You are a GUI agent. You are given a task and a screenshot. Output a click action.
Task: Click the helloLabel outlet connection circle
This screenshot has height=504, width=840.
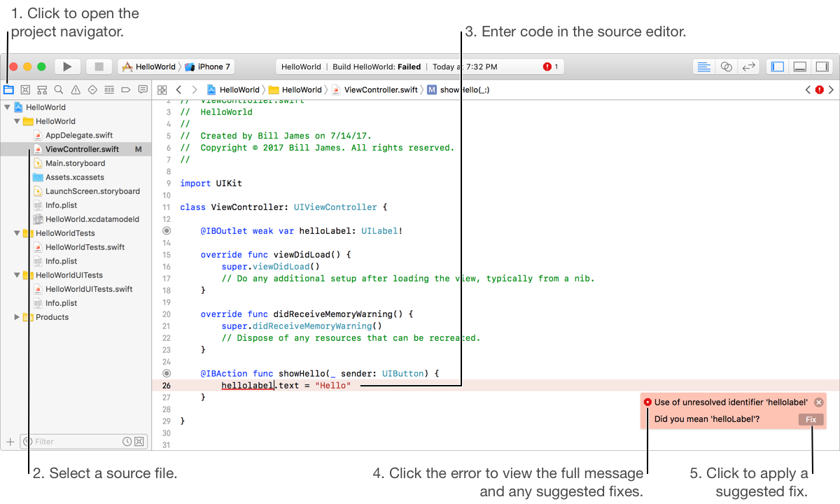pos(167,230)
